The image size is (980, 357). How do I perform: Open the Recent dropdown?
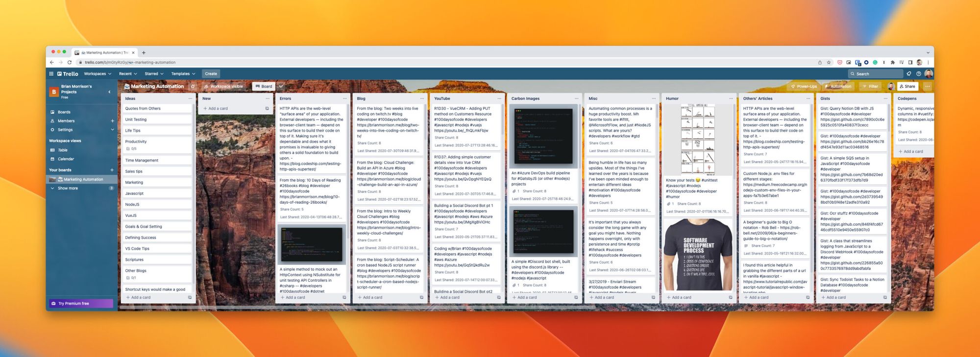coord(128,73)
